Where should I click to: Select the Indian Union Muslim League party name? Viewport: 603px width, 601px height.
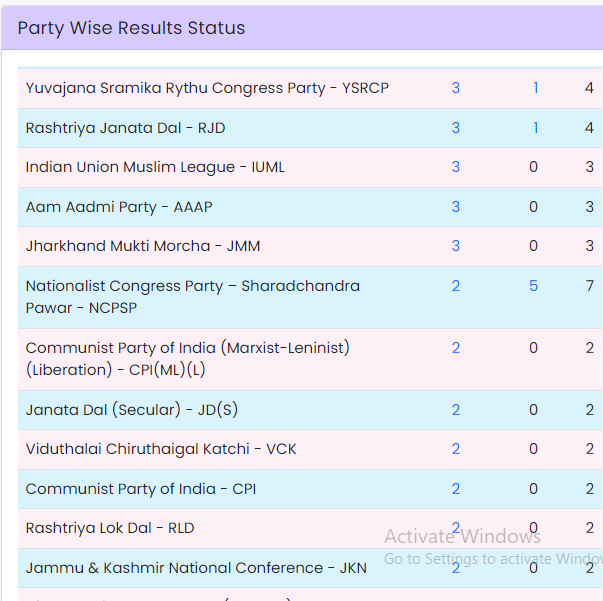coord(155,167)
